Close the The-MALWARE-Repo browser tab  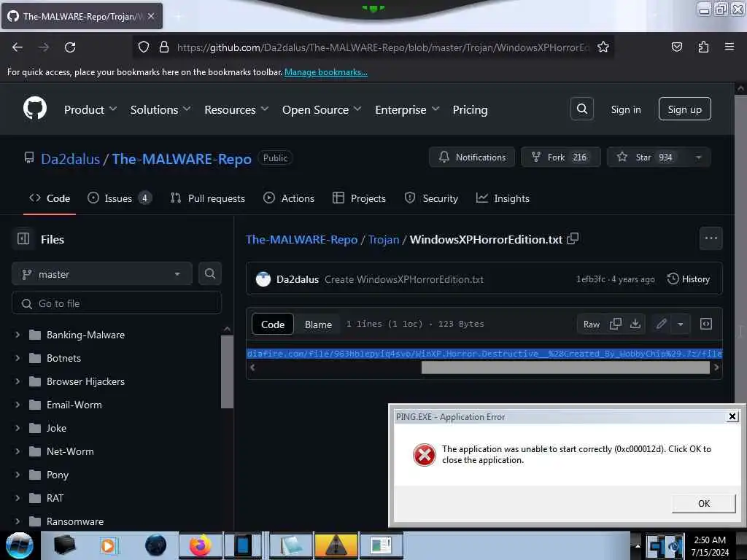[x=151, y=16]
